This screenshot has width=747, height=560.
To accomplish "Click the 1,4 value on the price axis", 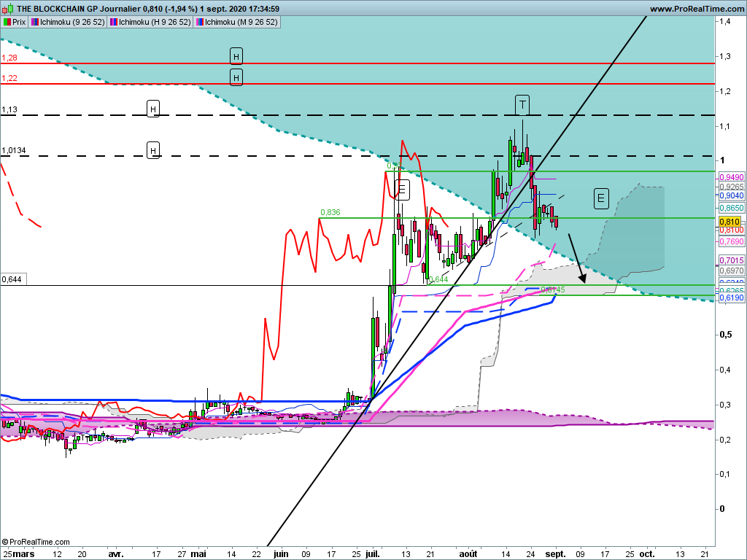I will coord(725,21).
